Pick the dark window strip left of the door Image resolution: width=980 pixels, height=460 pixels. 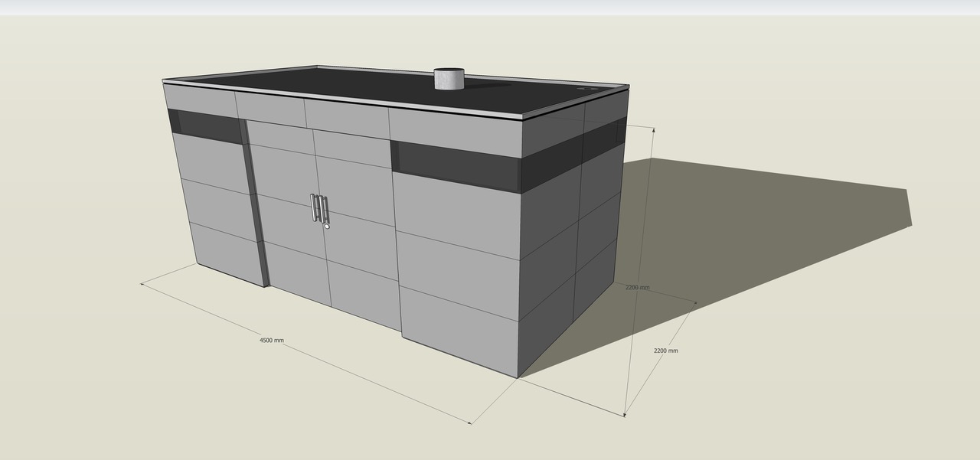205,126
